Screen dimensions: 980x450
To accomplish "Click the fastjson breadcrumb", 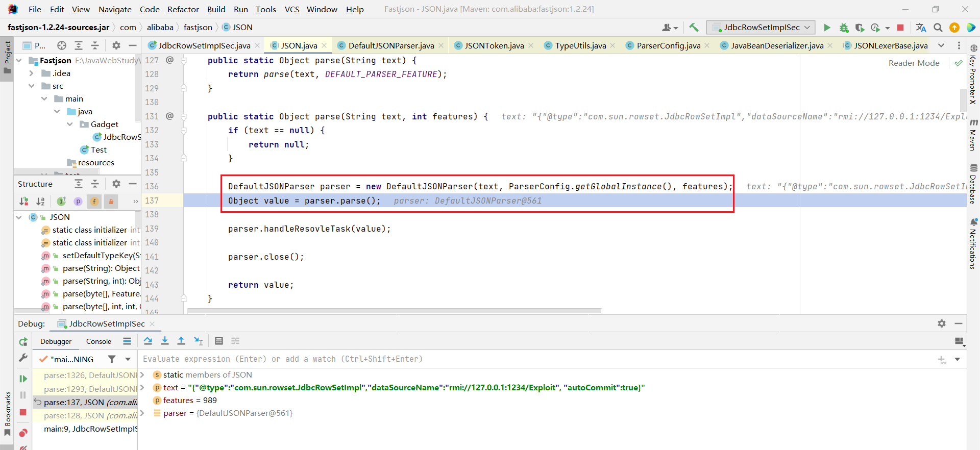I will point(198,27).
